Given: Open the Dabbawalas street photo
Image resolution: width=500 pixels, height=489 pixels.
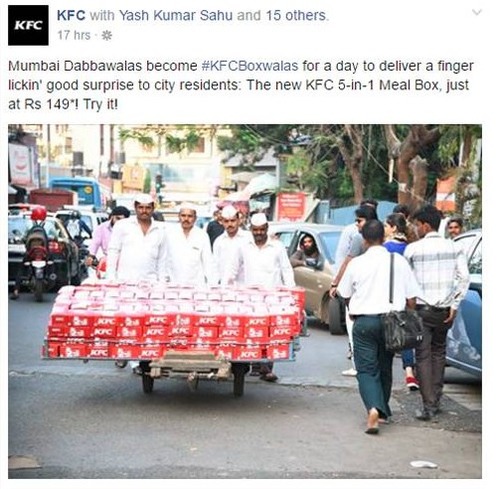Looking at the screenshot, I should [x=245, y=301].
